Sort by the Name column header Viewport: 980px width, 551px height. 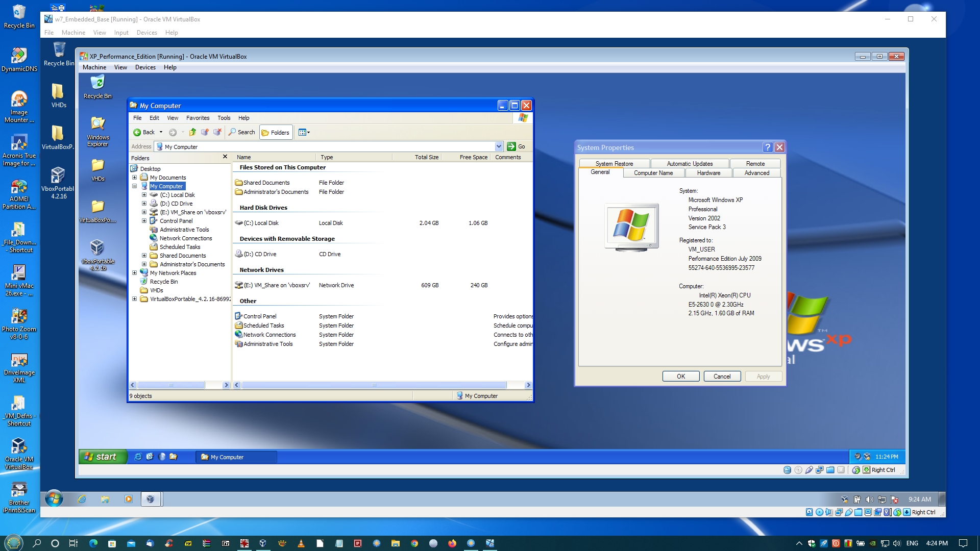coord(274,157)
